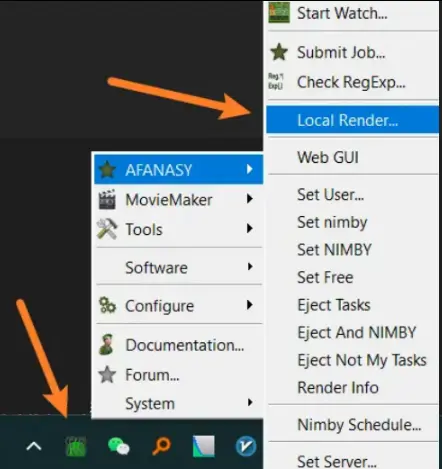
Task: Click the Tools hammer and wrench icon
Action: coord(107,229)
